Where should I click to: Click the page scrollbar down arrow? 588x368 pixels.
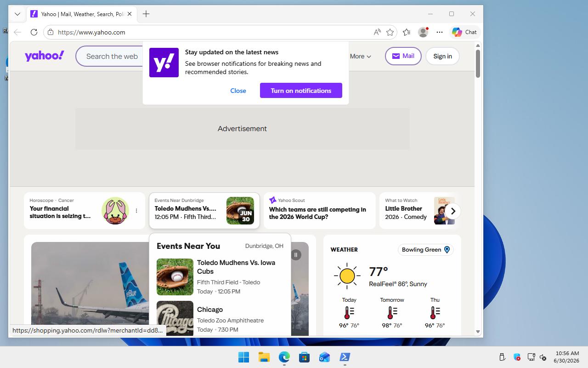[x=478, y=332]
